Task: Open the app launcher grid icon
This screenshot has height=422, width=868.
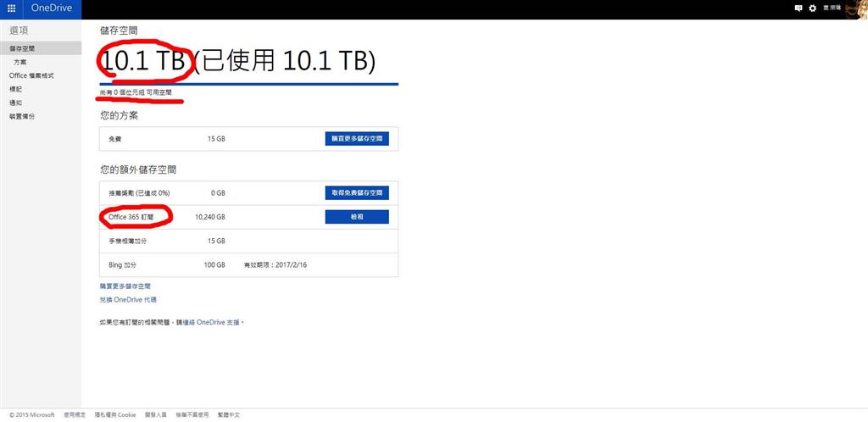Action: [x=12, y=8]
